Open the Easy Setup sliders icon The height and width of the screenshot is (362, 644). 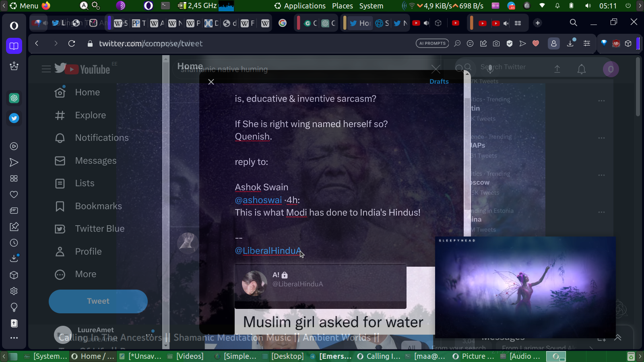pos(587,43)
